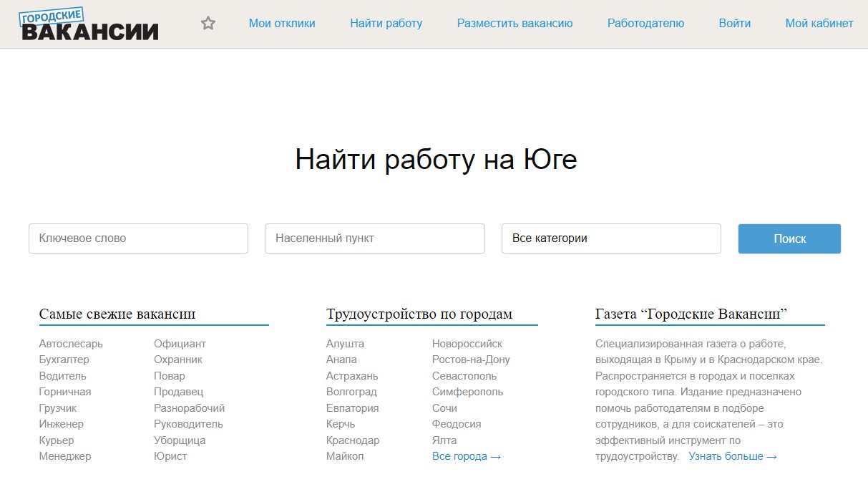Click Войти to sign in
This screenshot has width=868, height=487.
(735, 23)
